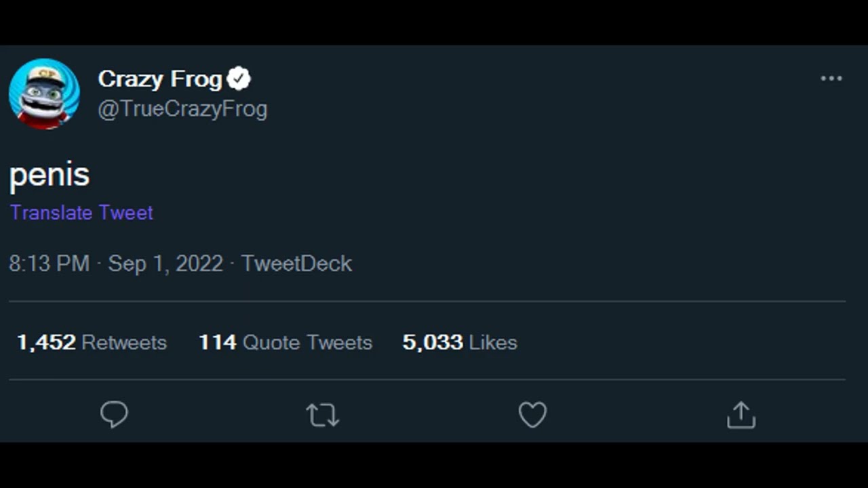Open the Quote Tweets label

307,342
